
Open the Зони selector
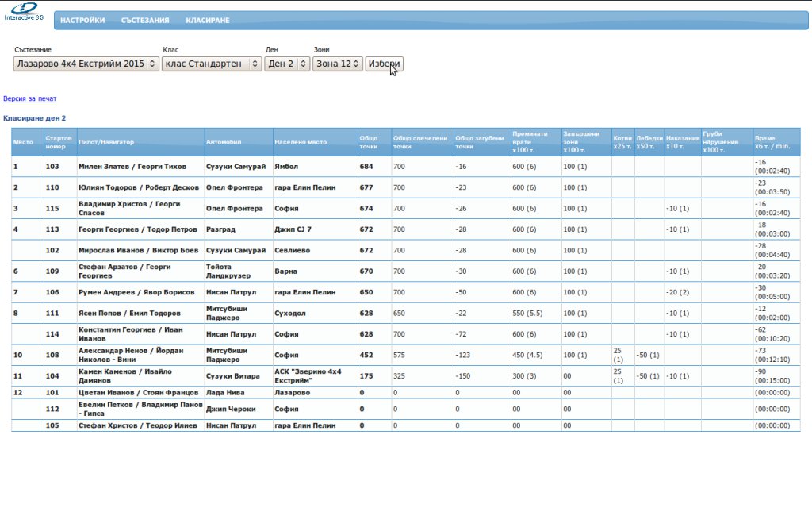click(338, 63)
